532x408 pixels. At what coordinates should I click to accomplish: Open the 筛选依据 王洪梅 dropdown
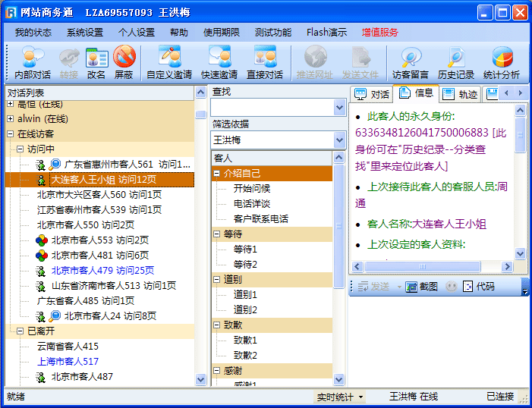339,140
